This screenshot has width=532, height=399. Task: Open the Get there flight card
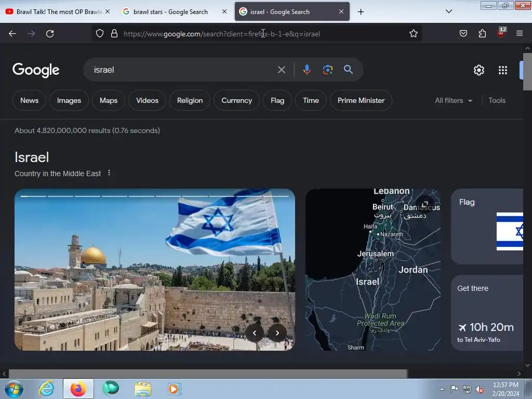point(487,312)
